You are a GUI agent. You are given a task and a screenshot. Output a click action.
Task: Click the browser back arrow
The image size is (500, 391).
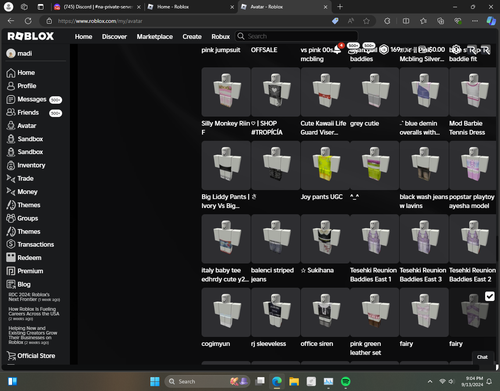coord(11,21)
